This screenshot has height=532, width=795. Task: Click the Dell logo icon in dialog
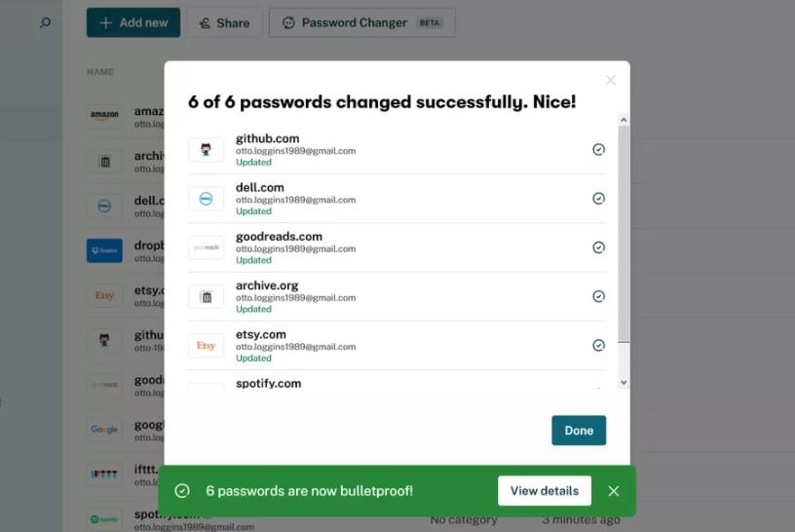coord(206,199)
